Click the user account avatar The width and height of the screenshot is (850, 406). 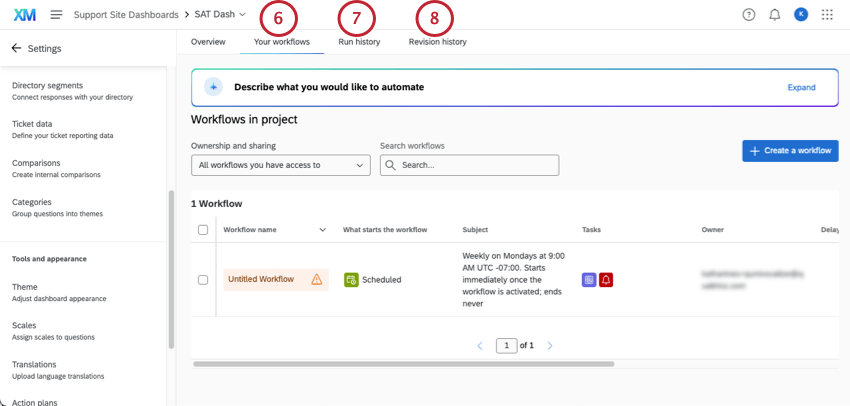click(801, 15)
